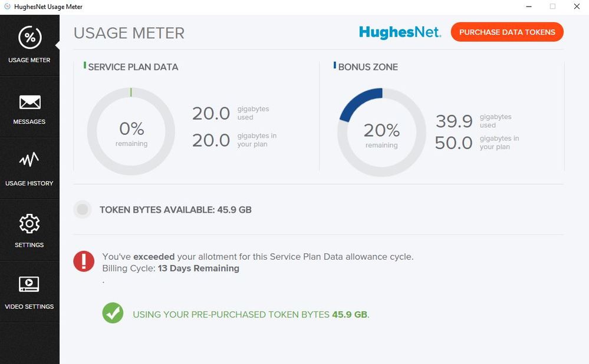Click the SERVICE PLAN DATA heading
589x364 pixels.
133,67
